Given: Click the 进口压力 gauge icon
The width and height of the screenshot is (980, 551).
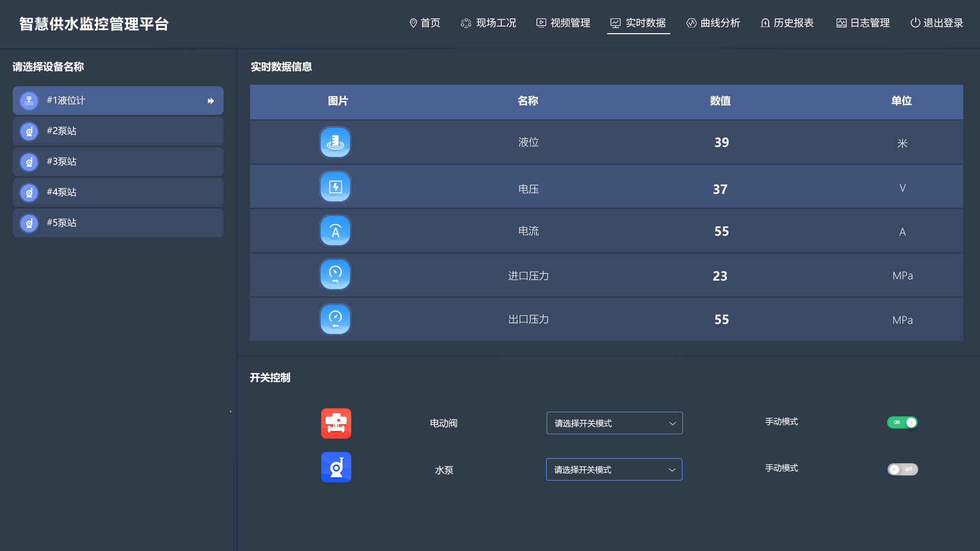Looking at the screenshot, I should point(335,274).
